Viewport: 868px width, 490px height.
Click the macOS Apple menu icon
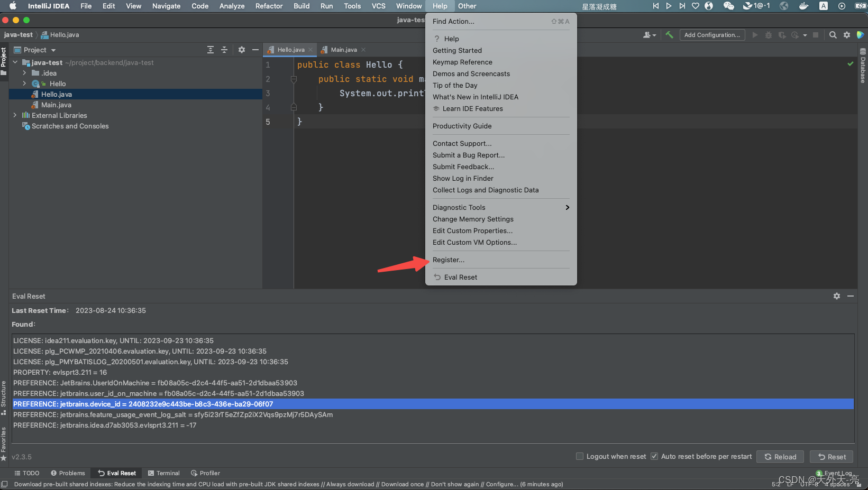(13, 6)
